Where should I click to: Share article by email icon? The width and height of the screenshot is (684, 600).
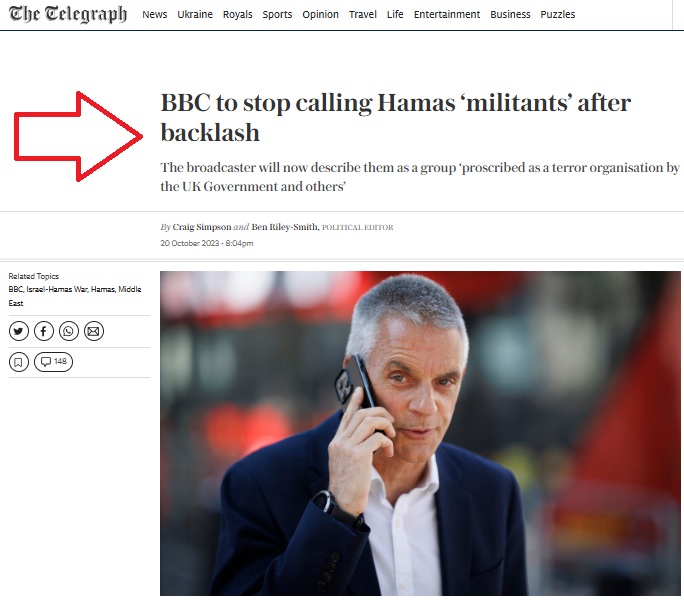93,331
